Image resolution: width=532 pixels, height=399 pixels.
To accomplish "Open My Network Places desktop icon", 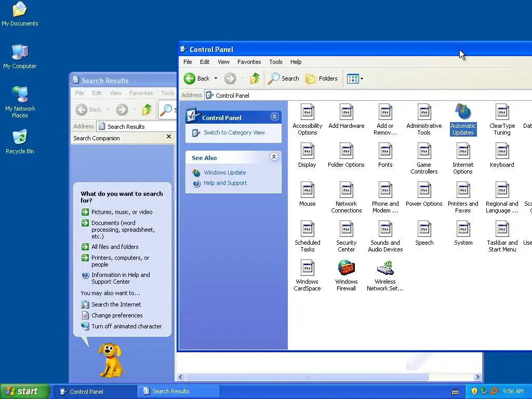I will (x=20, y=102).
